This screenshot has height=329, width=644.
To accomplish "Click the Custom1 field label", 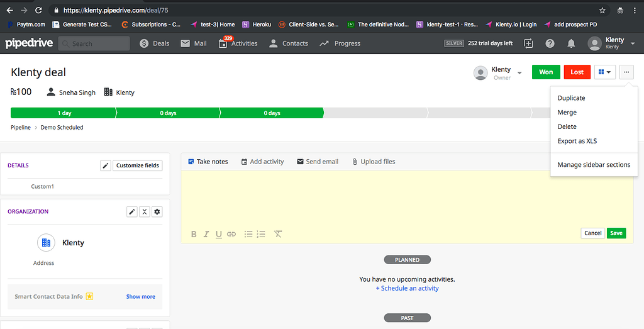I will 43,186.
